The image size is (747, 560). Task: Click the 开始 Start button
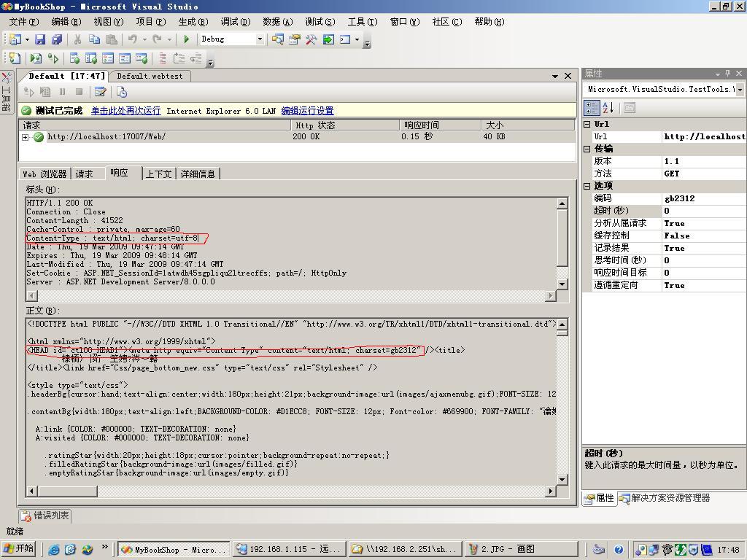[x=19, y=549]
